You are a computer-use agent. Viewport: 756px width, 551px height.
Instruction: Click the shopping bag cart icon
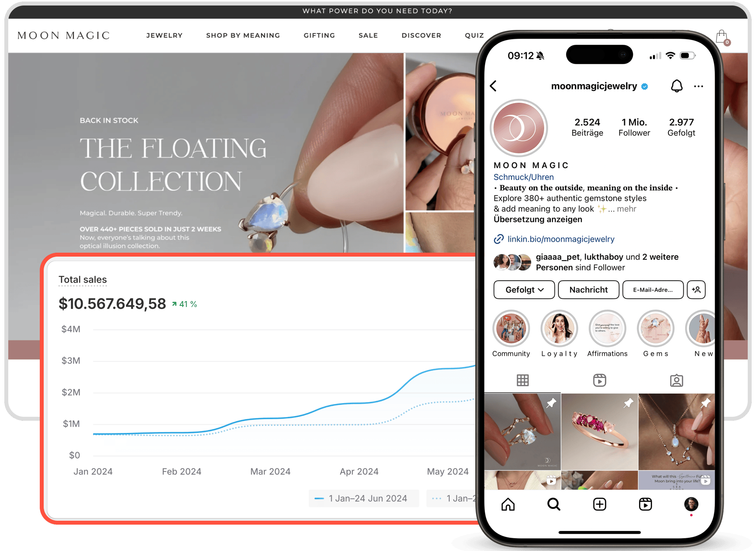(721, 37)
